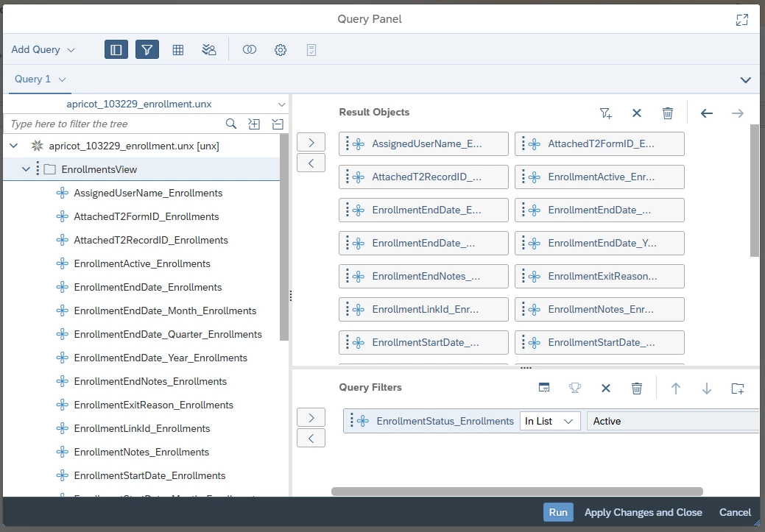Move result object right arrow
The width and height of the screenshot is (765, 532).
(x=738, y=113)
